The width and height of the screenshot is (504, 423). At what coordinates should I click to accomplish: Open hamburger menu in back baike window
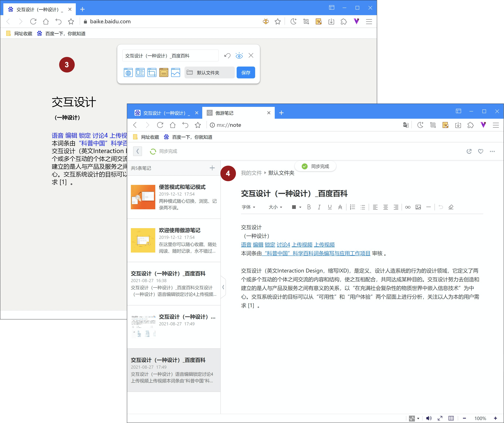point(369,22)
